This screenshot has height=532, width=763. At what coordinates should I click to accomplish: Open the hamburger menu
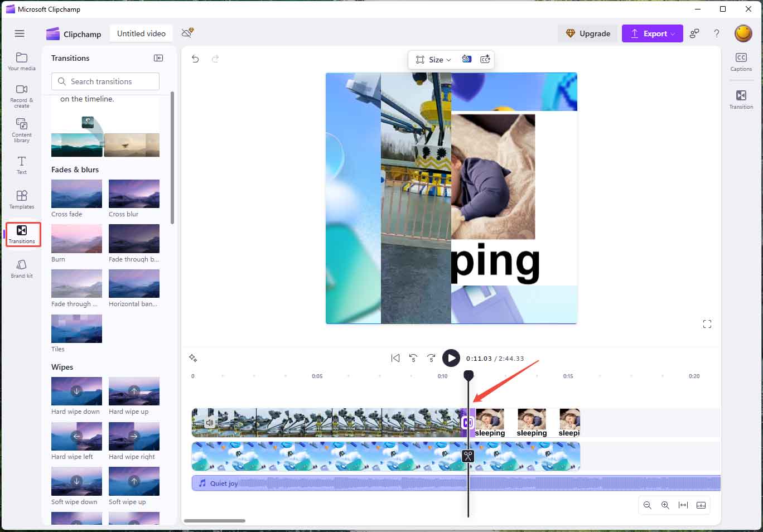click(x=20, y=33)
